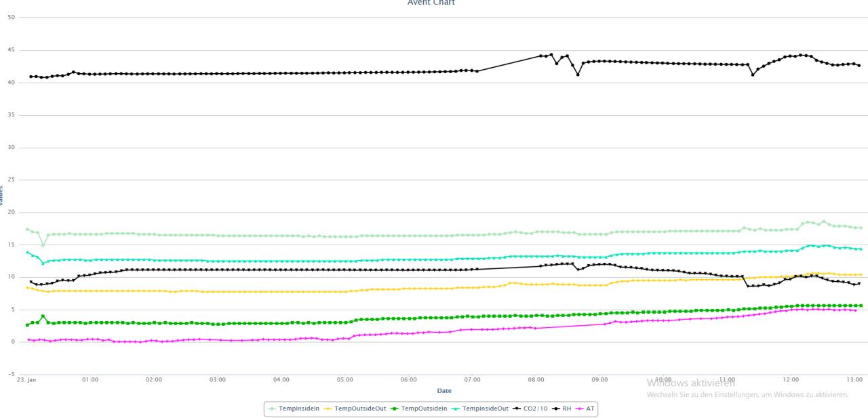The height and width of the screenshot is (418, 868).
Task: Click the '09:00' x-axis label
Action: (x=600, y=379)
